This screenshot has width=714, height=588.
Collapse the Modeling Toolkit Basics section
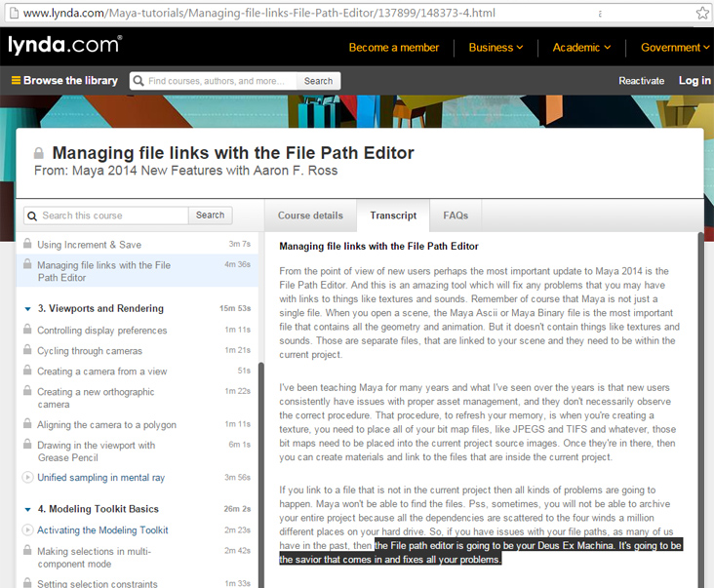pyautogui.click(x=26, y=509)
